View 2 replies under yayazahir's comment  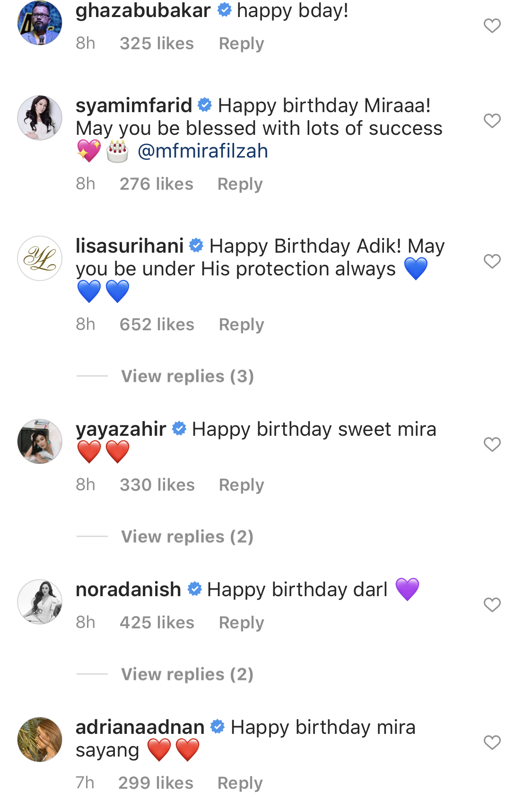coord(187,537)
